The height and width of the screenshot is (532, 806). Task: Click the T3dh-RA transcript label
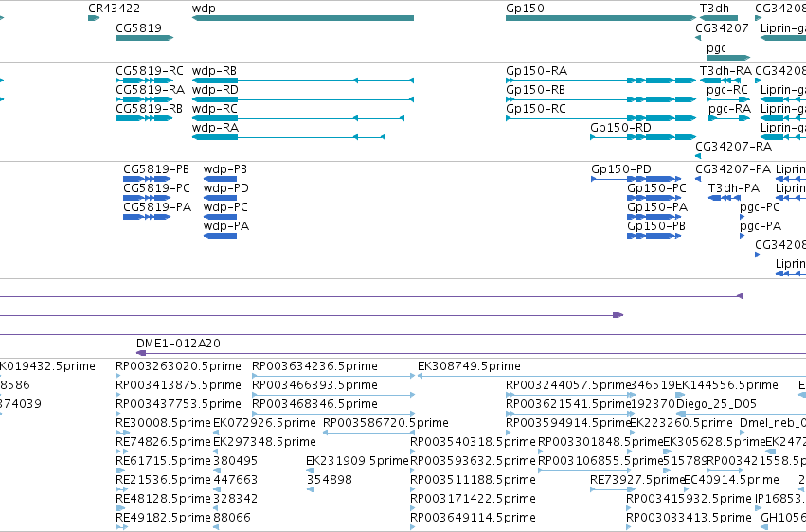click(725, 70)
